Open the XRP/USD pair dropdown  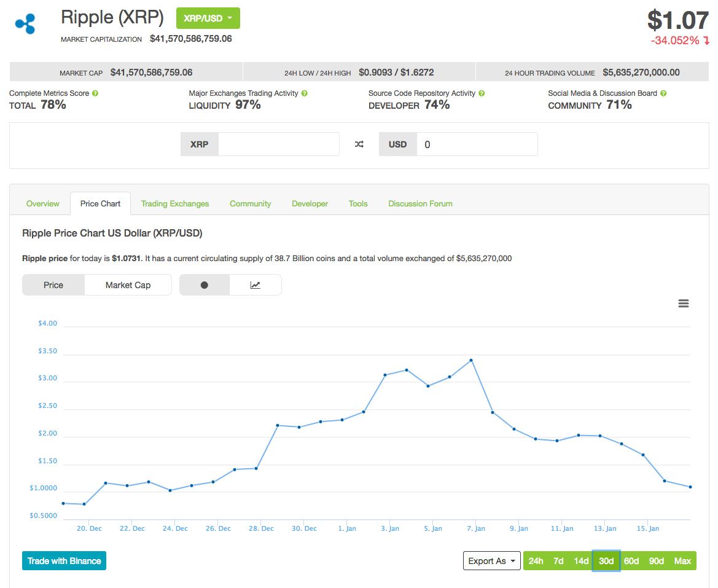coord(208,18)
